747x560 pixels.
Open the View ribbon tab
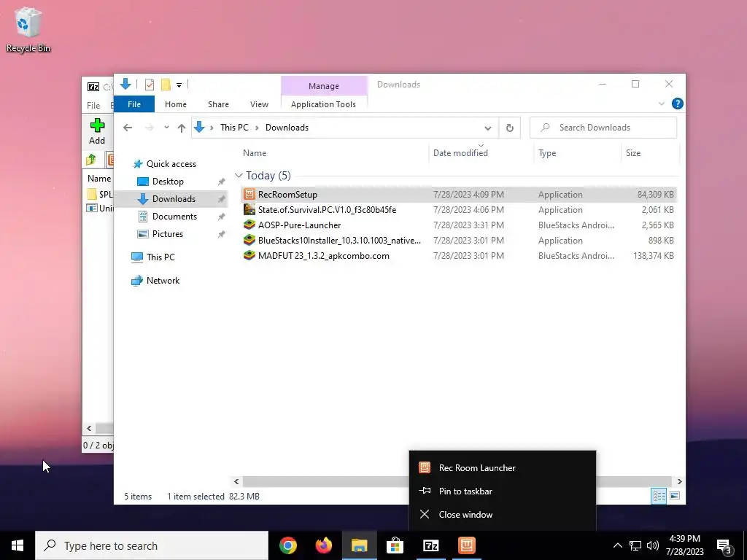pyautogui.click(x=259, y=104)
